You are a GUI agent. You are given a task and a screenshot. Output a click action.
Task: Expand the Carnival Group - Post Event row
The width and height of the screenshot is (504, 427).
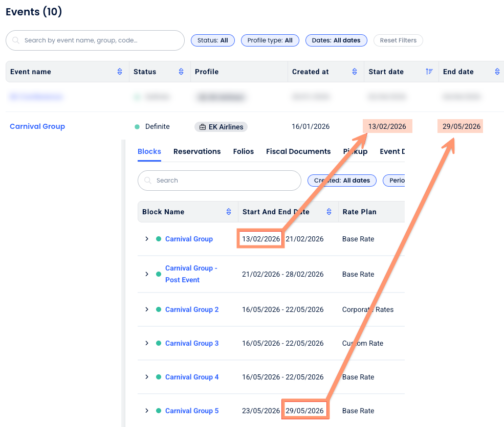(147, 274)
